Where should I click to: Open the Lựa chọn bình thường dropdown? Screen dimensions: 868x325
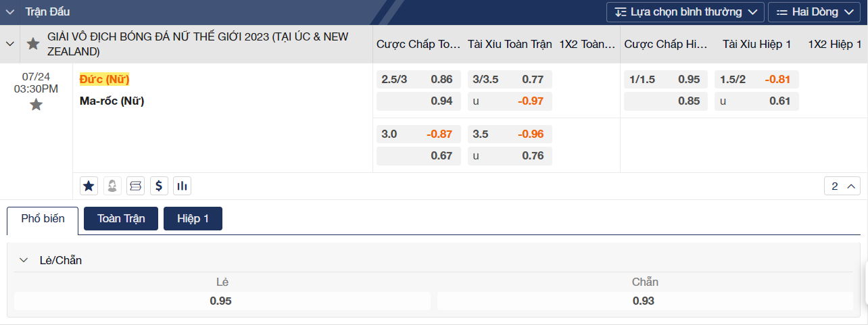pyautogui.click(x=685, y=12)
